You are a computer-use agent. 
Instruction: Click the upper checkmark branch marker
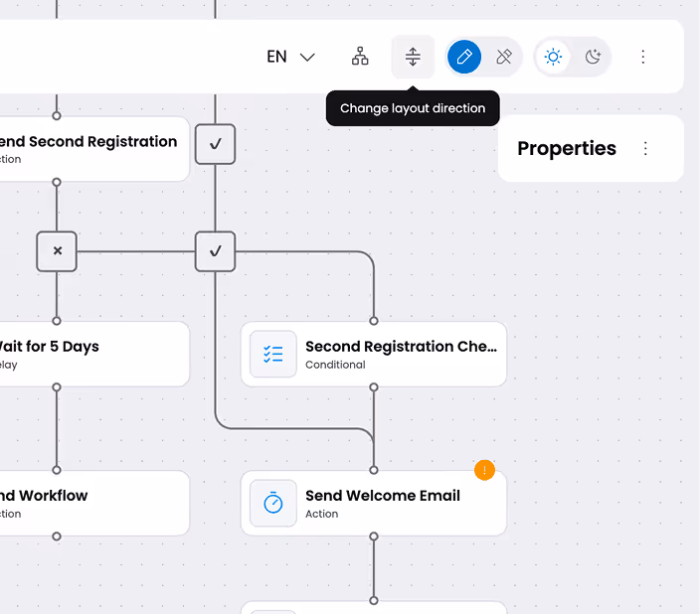[x=215, y=144]
